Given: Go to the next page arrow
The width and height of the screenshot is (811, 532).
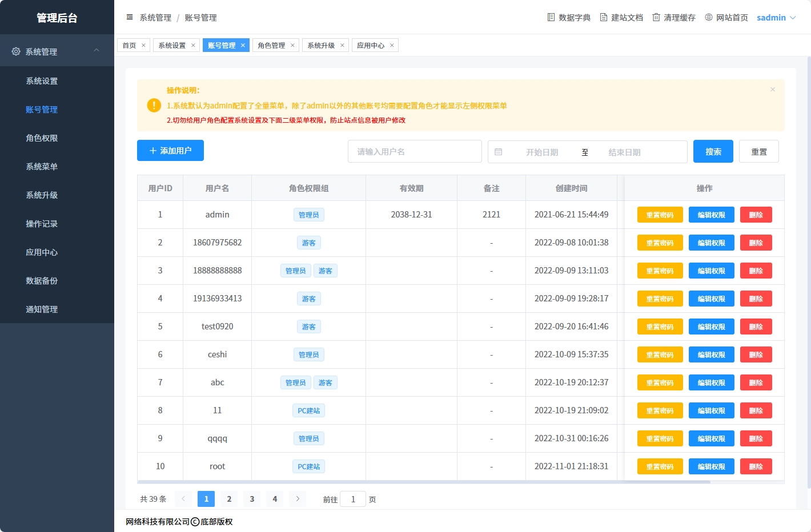Looking at the screenshot, I should pyautogui.click(x=298, y=499).
